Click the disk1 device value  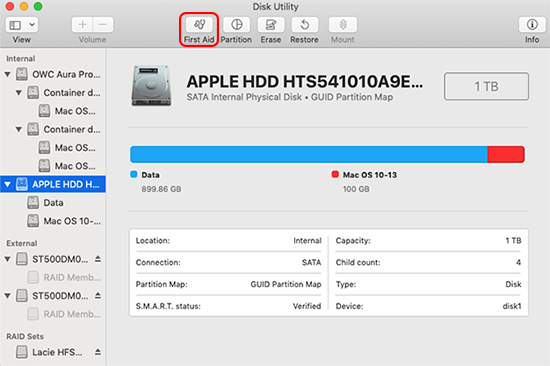[512, 306]
